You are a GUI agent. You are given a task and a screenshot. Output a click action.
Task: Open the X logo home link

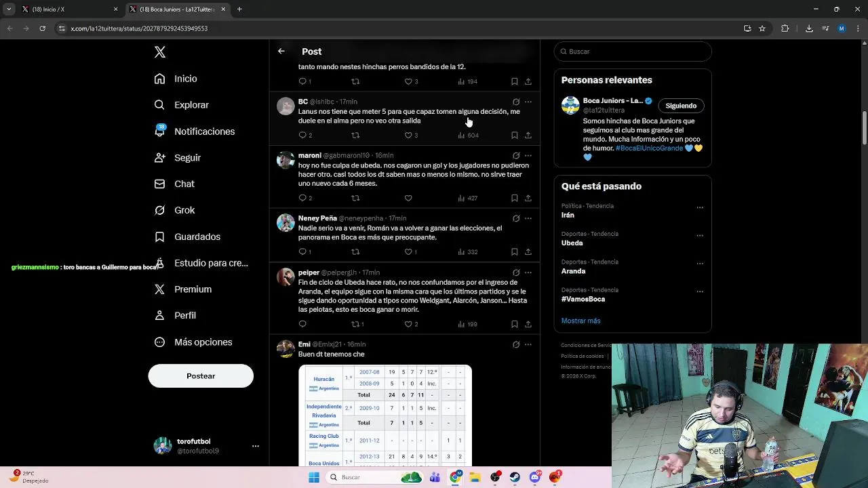click(160, 52)
